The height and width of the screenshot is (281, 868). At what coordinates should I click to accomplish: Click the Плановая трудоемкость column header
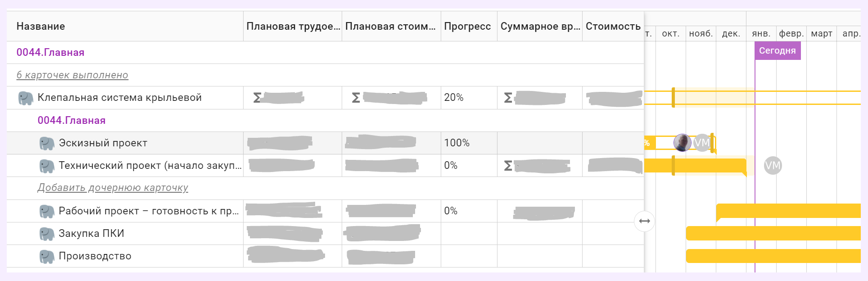(293, 27)
